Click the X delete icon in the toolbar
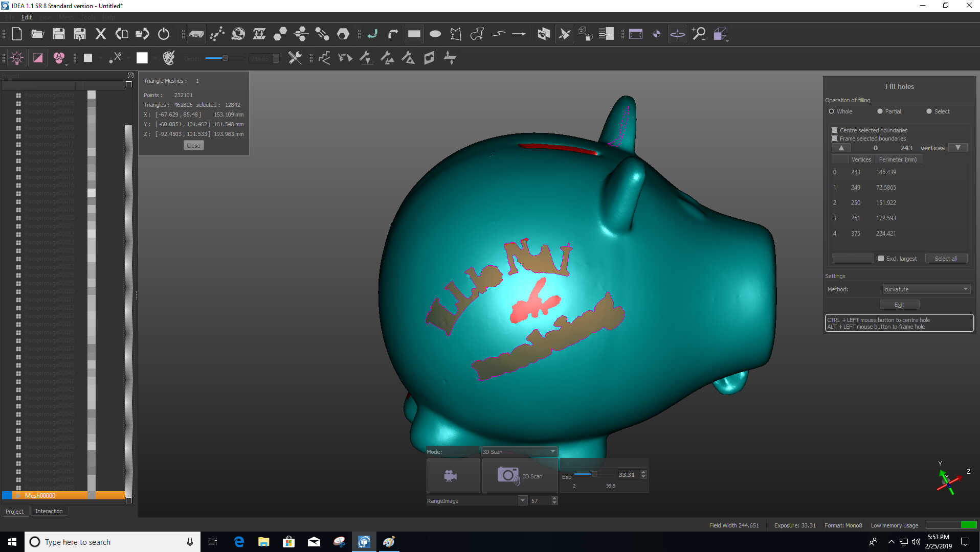 point(101,34)
